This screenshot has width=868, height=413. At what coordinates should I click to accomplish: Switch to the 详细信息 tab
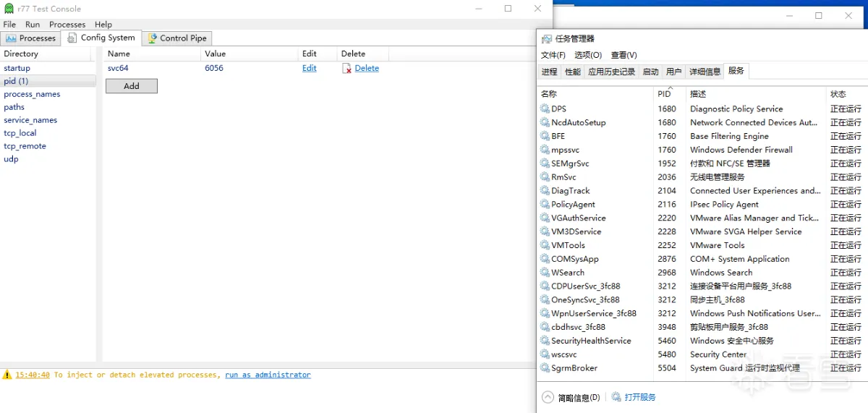coord(705,72)
